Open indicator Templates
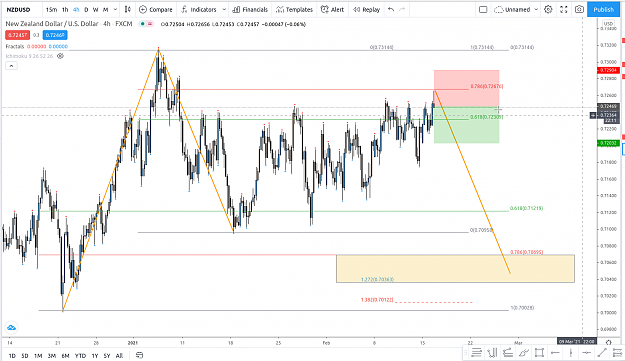The width and height of the screenshot is (625, 361). click(294, 10)
